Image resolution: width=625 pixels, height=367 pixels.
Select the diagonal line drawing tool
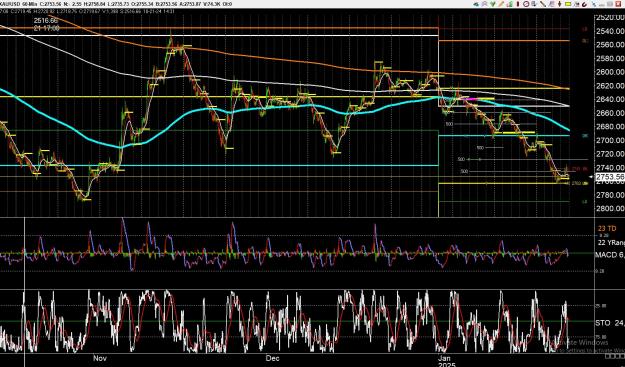coord(543,4)
